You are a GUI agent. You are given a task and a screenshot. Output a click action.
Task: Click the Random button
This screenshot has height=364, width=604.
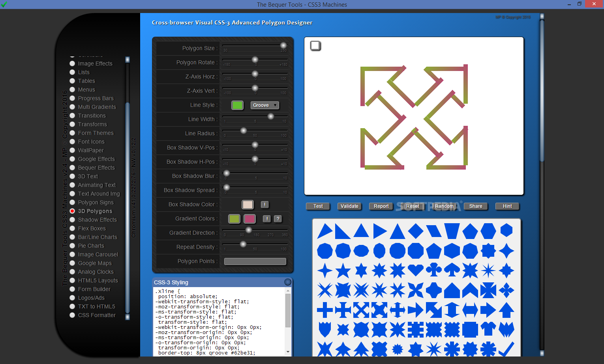445,206
